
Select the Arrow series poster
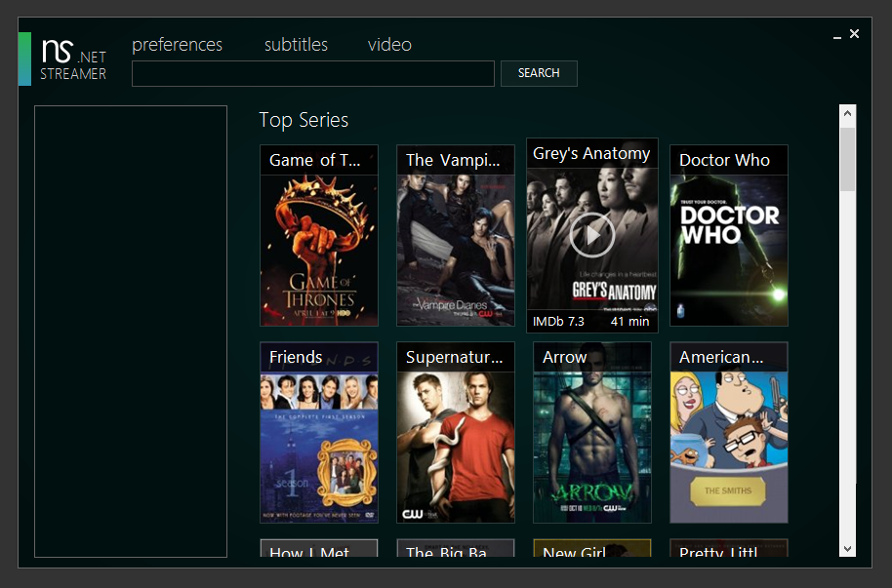point(592,432)
